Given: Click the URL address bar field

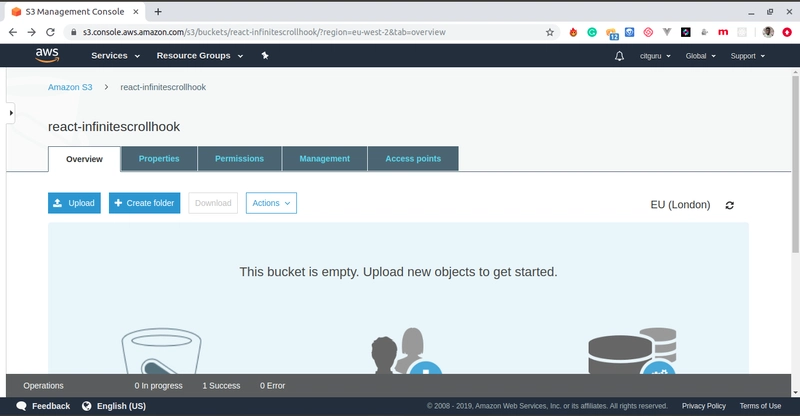Looking at the screenshot, I should coord(311,32).
